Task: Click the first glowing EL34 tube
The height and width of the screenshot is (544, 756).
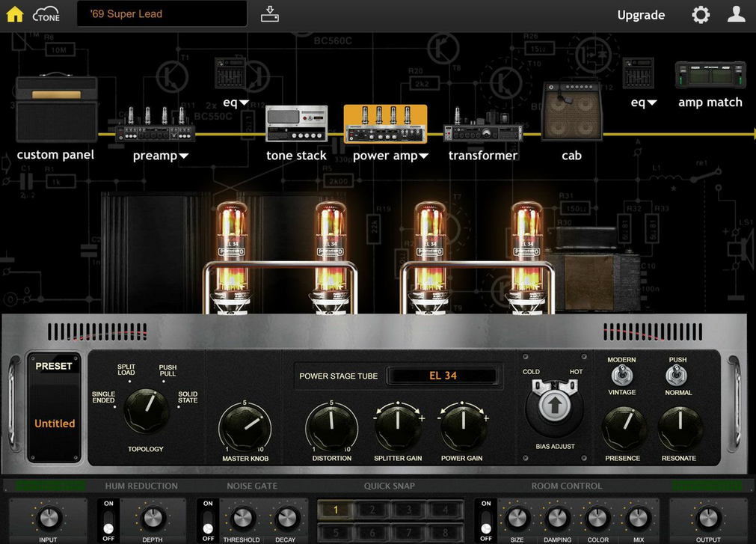Action: (x=232, y=258)
